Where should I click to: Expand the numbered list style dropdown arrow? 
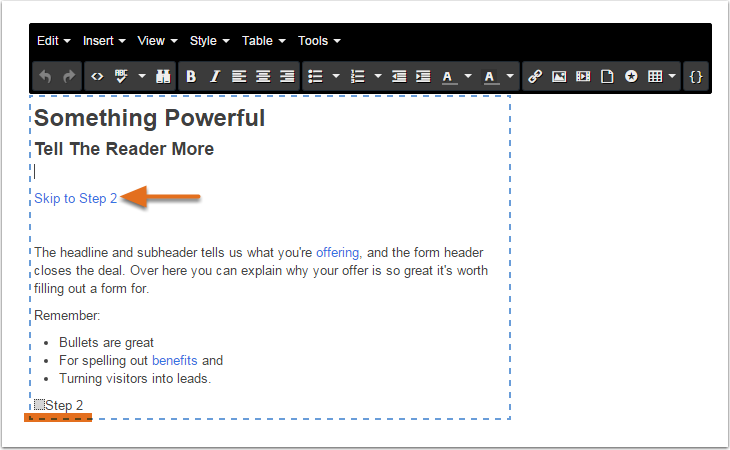click(378, 76)
